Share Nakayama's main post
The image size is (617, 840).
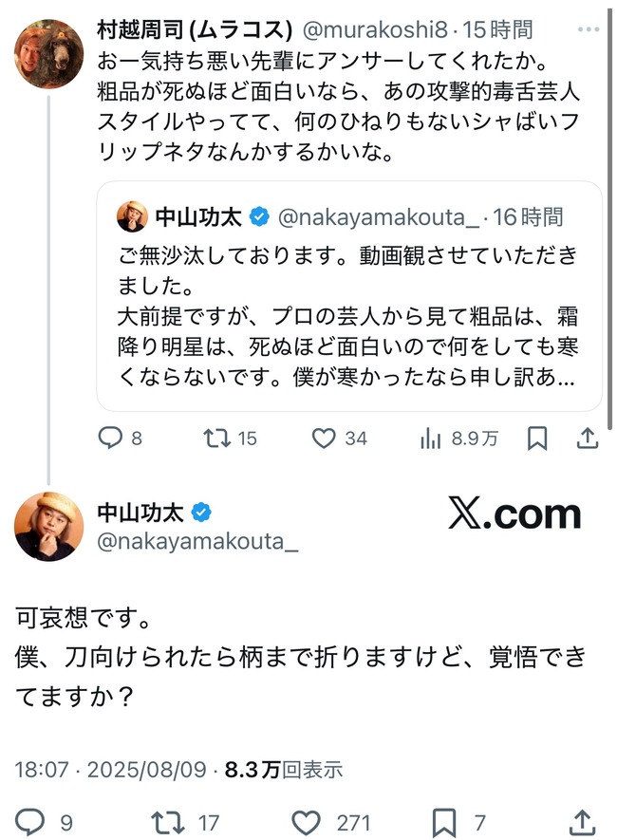(585, 820)
